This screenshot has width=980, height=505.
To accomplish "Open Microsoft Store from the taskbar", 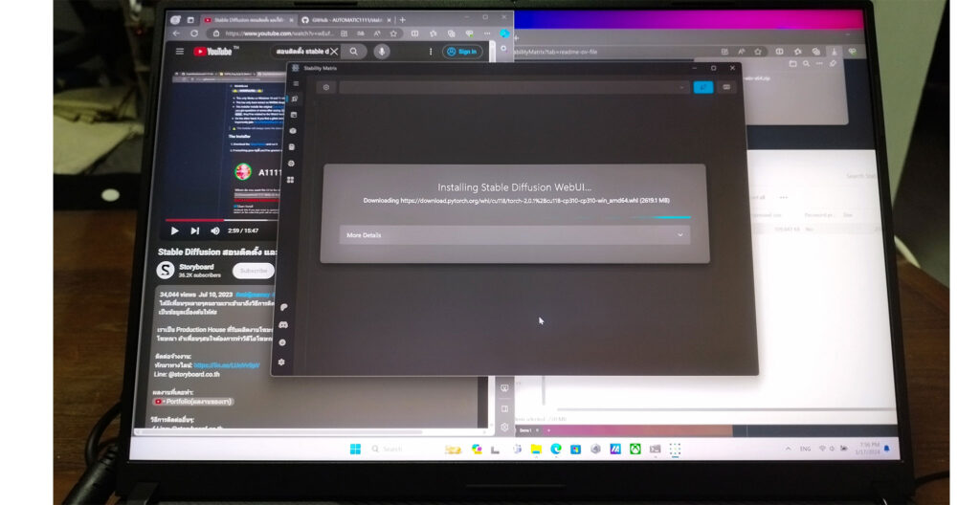I will pyautogui.click(x=575, y=449).
